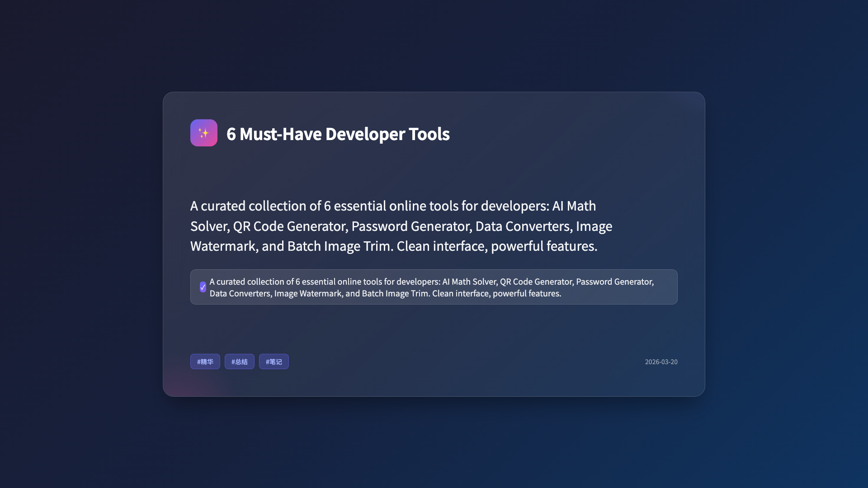The image size is (868, 488).
Task: Click the sparkles gradient app icon
Action: coord(203,133)
